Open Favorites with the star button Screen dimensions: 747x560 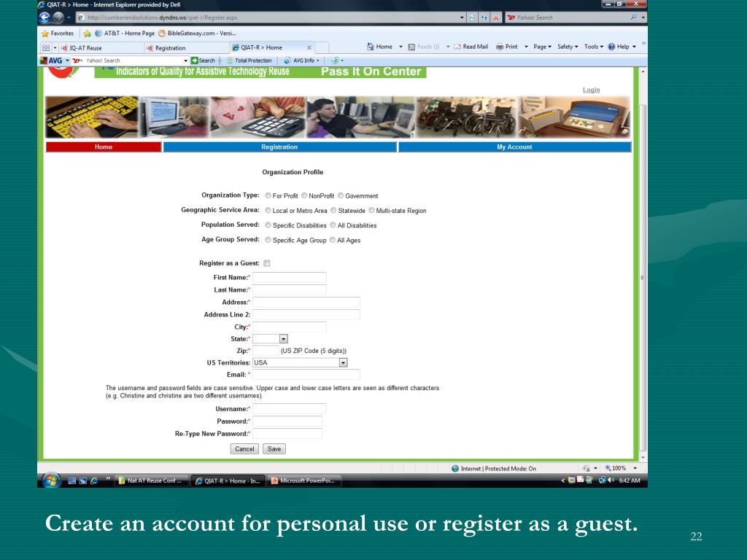click(58, 34)
